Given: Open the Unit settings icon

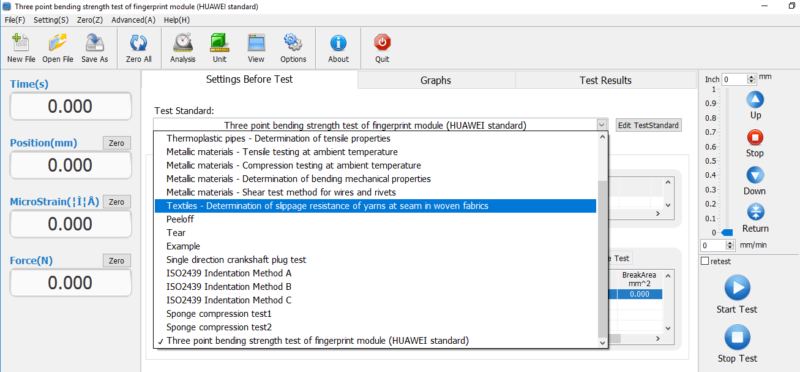Looking at the screenshot, I should coord(219,43).
